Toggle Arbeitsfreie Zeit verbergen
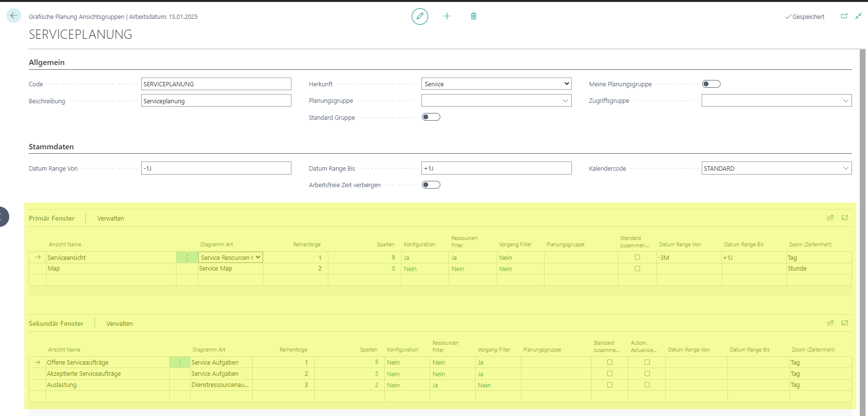The width and height of the screenshot is (868, 416). [431, 185]
